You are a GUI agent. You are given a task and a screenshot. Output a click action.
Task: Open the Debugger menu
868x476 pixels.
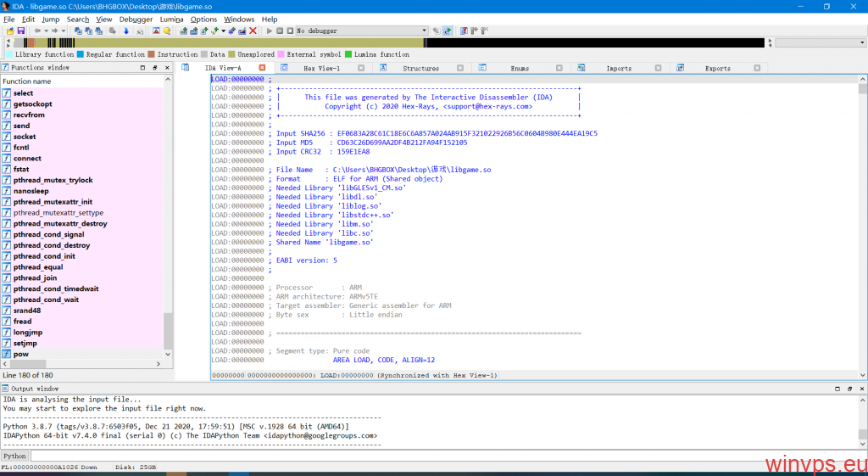coord(136,20)
